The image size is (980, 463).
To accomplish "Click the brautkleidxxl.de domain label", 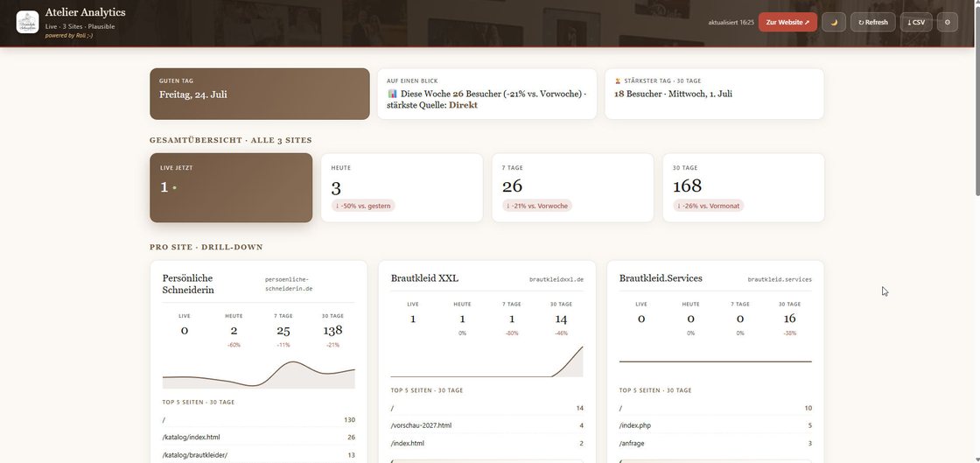I will [556, 279].
